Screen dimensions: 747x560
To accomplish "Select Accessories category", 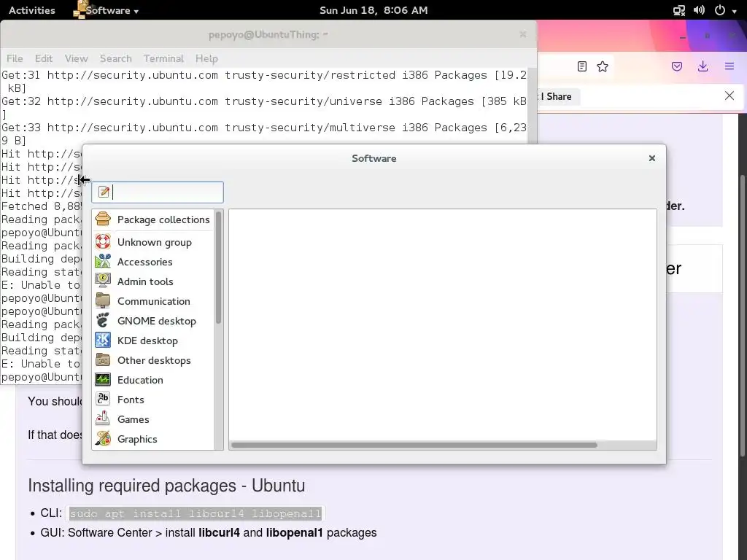I will [x=153, y=262].
